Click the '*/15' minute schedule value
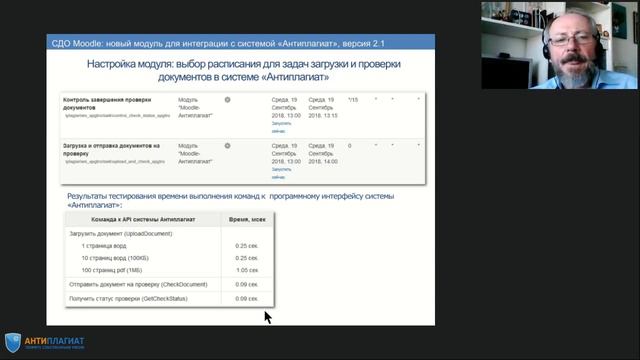This screenshot has width=640, height=360. (x=353, y=100)
